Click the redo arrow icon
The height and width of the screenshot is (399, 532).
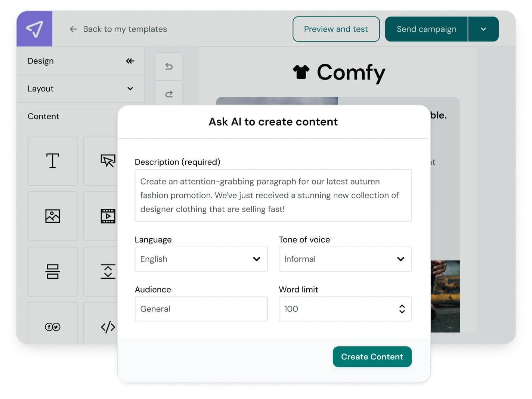(x=169, y=94)
